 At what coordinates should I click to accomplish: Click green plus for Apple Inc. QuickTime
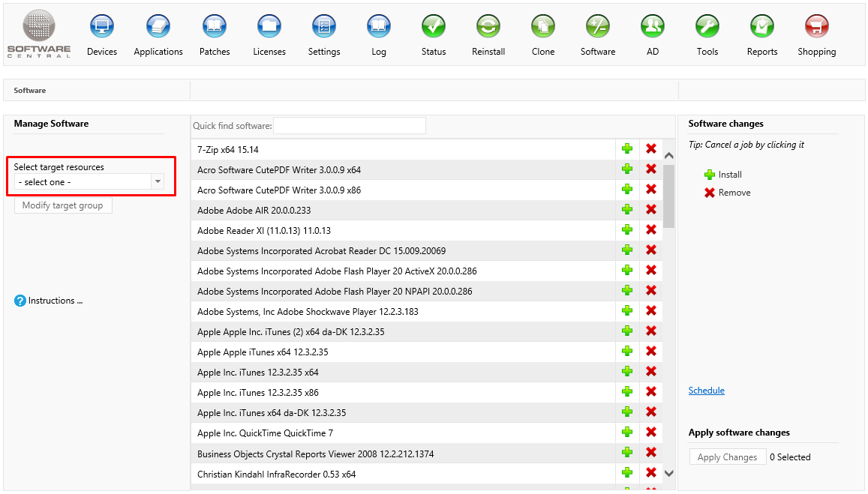(x=627, y=433)
